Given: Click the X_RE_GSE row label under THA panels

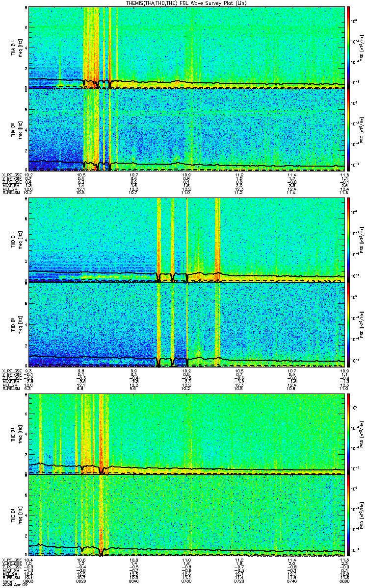Looking at the screenshot, I should point(11,175).
